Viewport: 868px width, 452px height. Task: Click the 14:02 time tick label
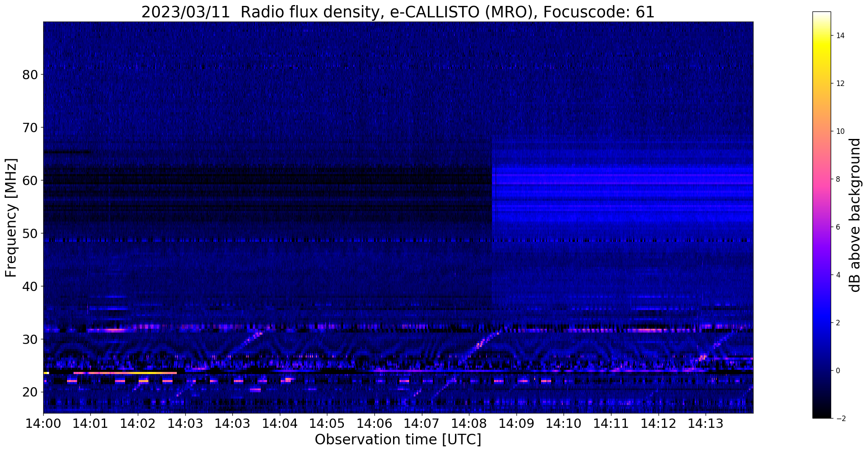(138, 423)
